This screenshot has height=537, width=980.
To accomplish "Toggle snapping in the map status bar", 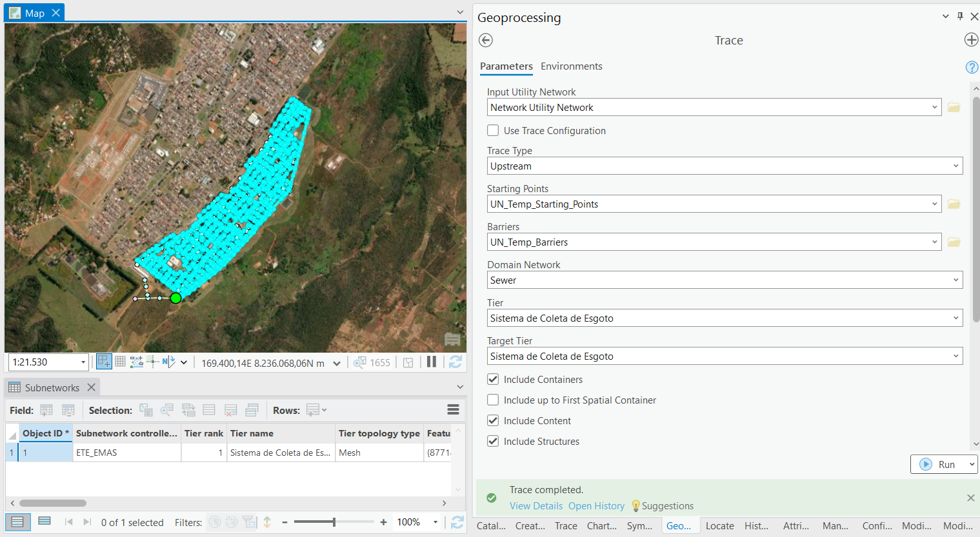I will point(152,362).
